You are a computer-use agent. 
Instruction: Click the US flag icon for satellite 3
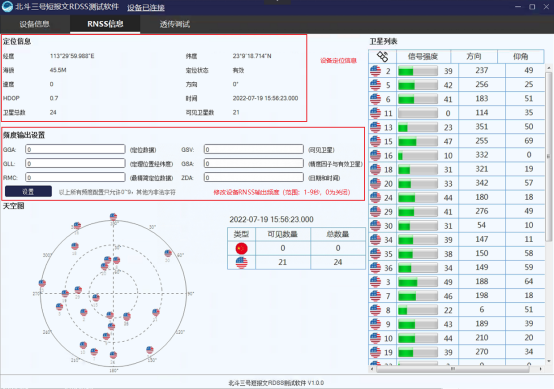(375, 282)
